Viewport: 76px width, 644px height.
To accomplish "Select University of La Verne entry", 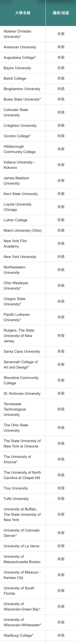I will (x=21, y=546).
